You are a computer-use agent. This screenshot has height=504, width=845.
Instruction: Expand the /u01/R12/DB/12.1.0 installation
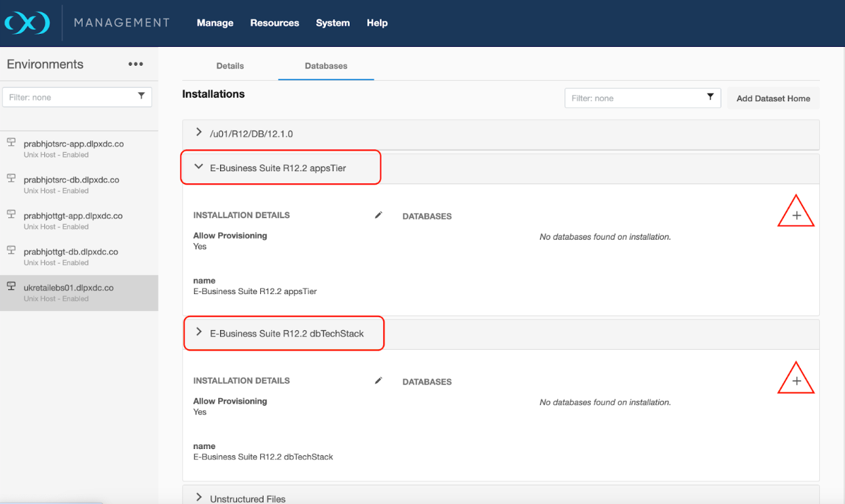point(198,133)
